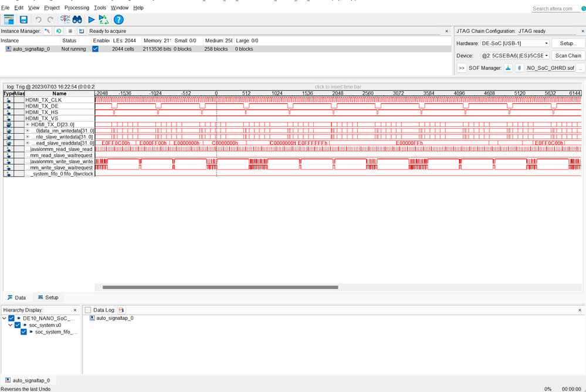Open the Device dropdown list

(514, 56)
